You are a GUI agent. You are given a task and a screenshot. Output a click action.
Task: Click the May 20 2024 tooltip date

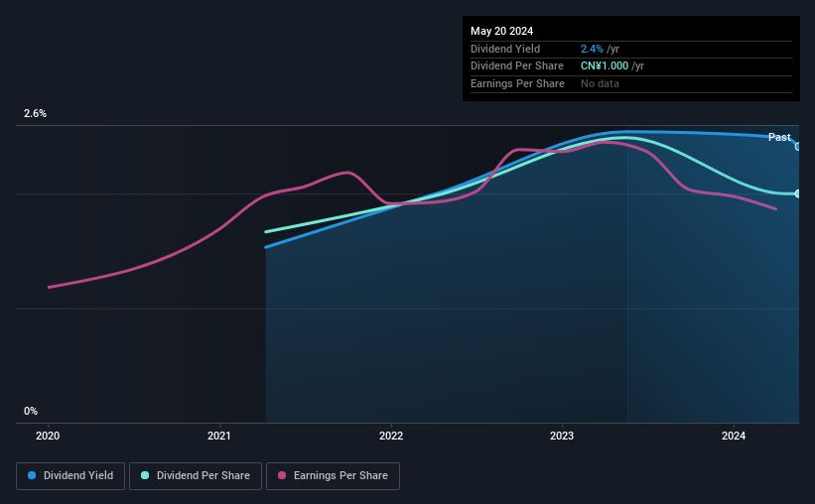[x=501, y=31]
